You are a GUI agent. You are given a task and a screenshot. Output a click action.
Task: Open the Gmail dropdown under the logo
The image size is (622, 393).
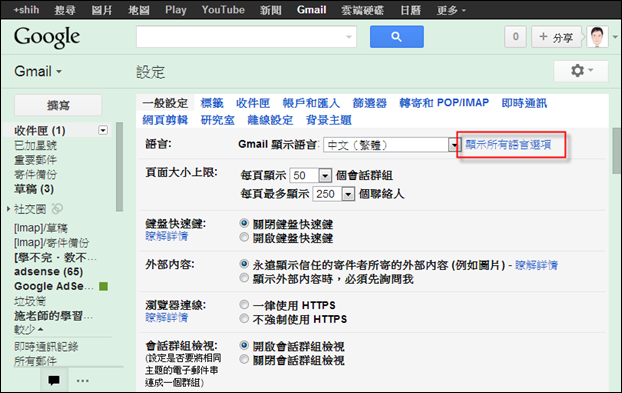coord(38,71)
